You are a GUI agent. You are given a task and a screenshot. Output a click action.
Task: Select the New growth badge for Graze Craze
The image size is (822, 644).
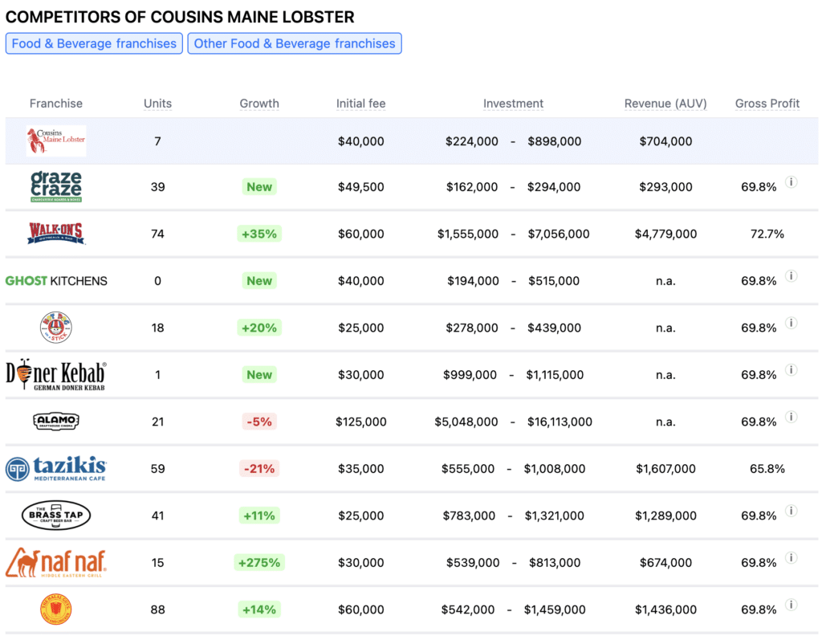[x=259, y=187]
